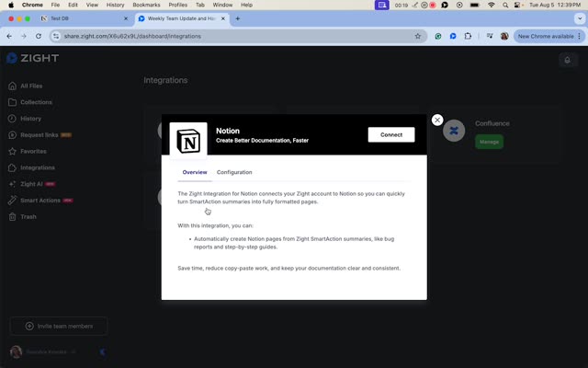Close the Test DB tab
The image size is (588, 368).
pos(126,18)
